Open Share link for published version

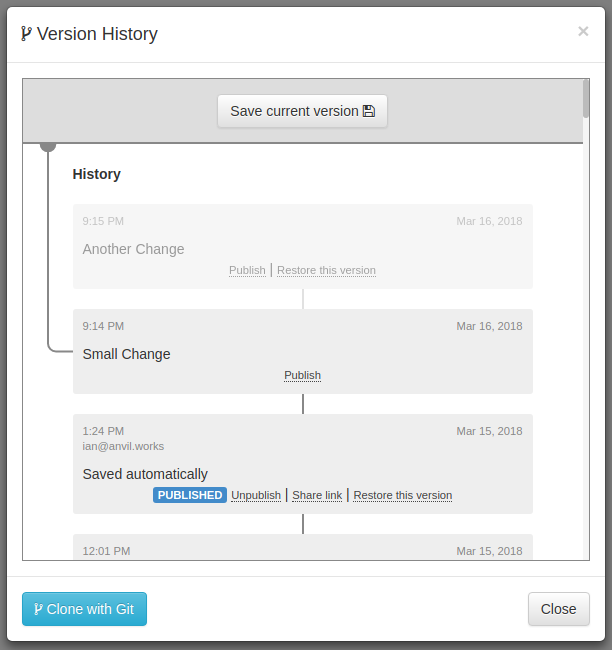click(x=317, y=495)
